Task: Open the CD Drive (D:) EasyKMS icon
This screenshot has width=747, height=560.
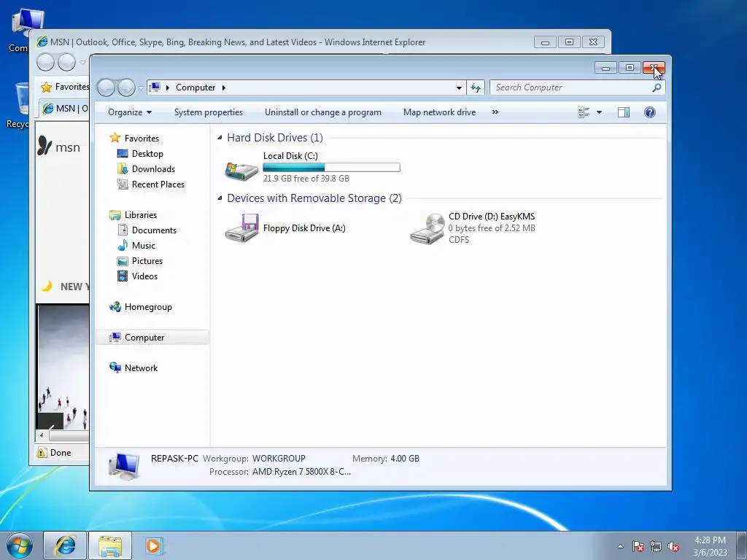Action: 427,228
